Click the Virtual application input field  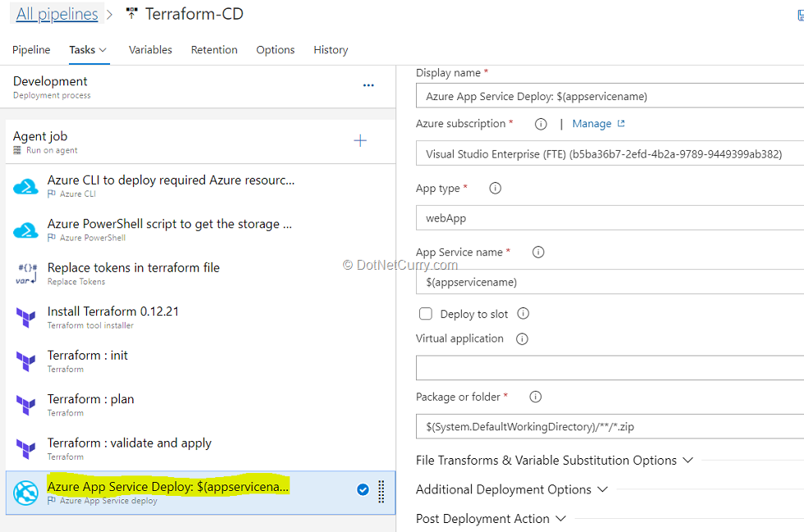pyautogui.click(x=610, y=368)
